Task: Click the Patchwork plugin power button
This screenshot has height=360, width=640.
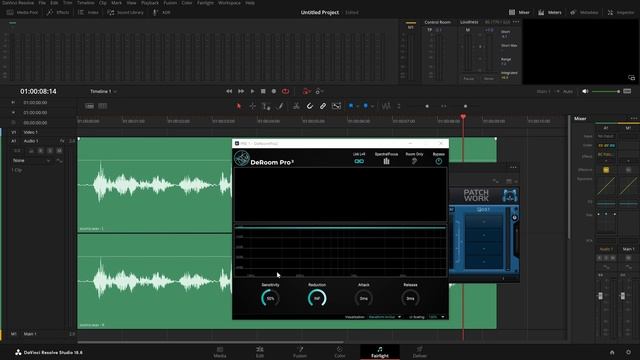Action: pos(514,218)
